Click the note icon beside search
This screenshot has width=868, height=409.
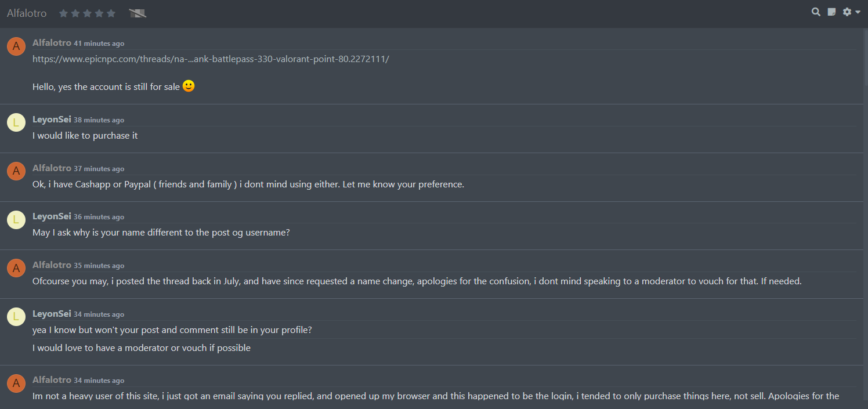point(831,12)
